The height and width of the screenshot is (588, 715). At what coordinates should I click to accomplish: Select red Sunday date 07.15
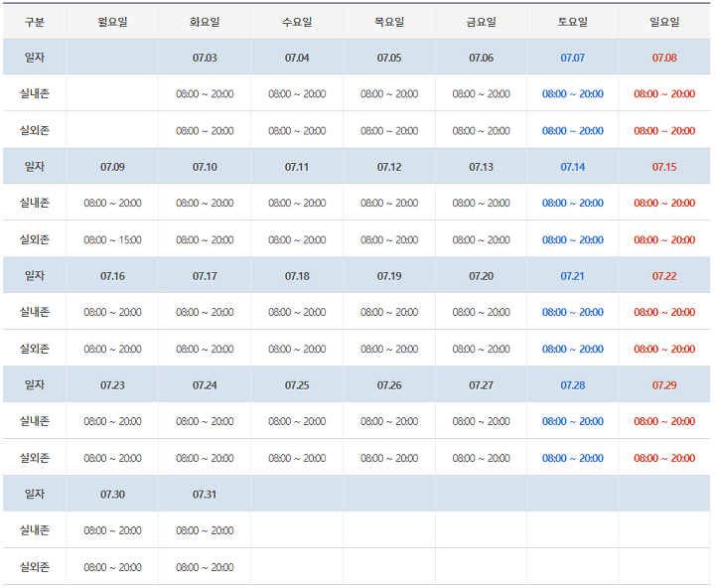coord(664,167)
